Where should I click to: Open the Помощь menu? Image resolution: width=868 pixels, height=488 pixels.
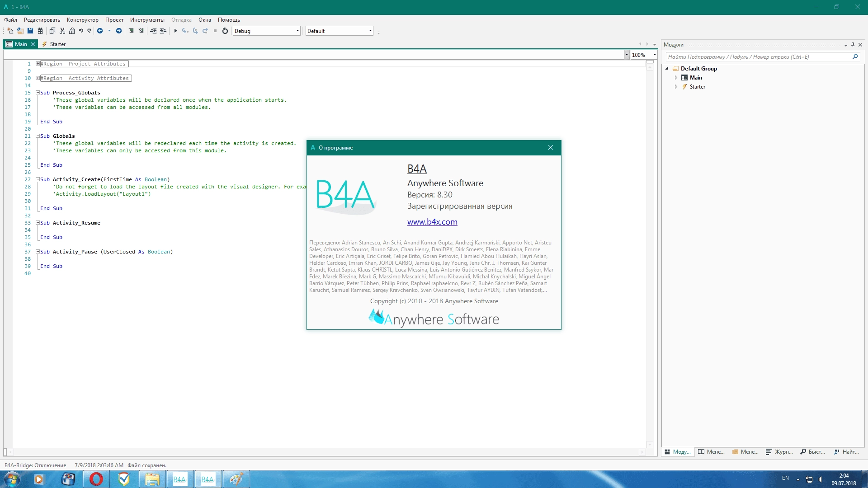tap(229, 20)
